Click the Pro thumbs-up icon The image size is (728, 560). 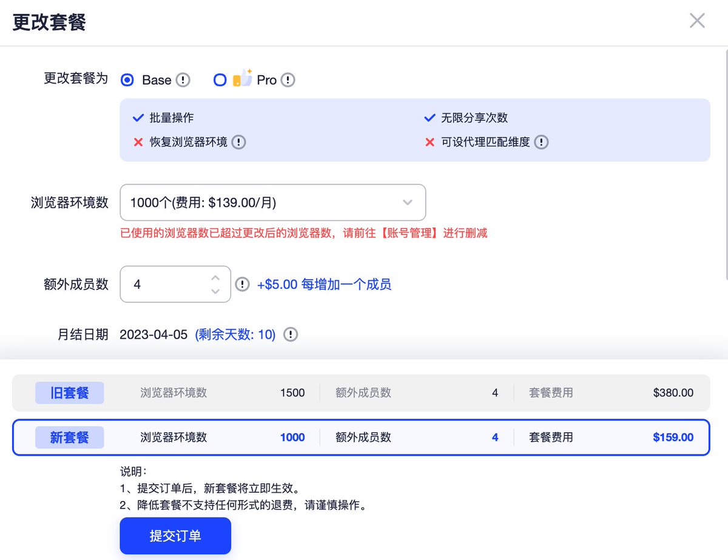point(242,78)
